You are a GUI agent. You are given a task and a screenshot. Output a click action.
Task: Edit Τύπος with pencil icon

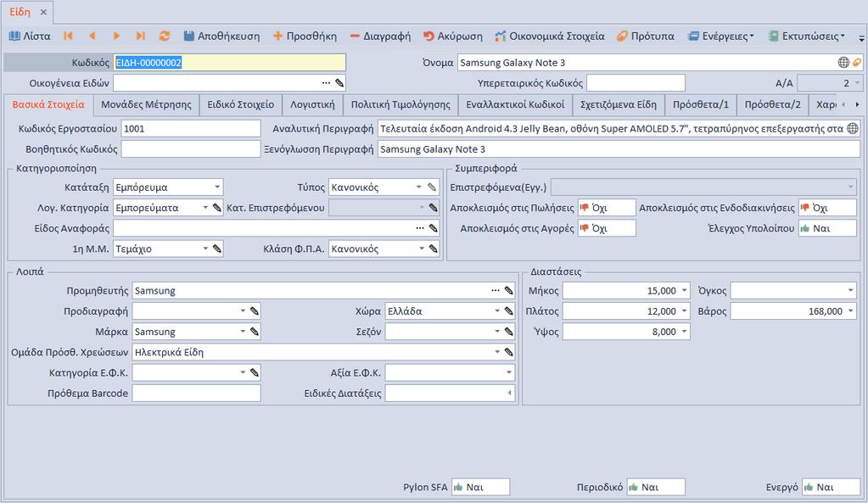(433, 187)
